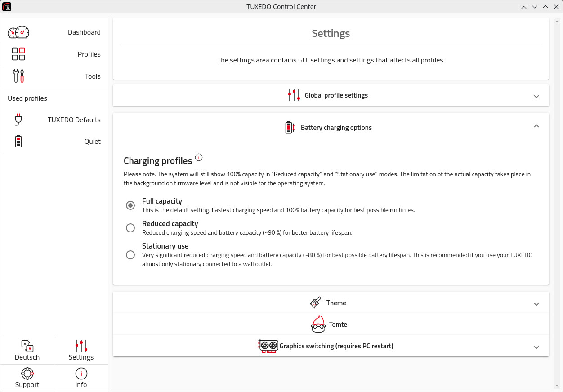This screenshot has width=563, height=392.
Task: Click the TUXEDO logo in title bar
Action: pyautogui.click(x=7, y=7)
